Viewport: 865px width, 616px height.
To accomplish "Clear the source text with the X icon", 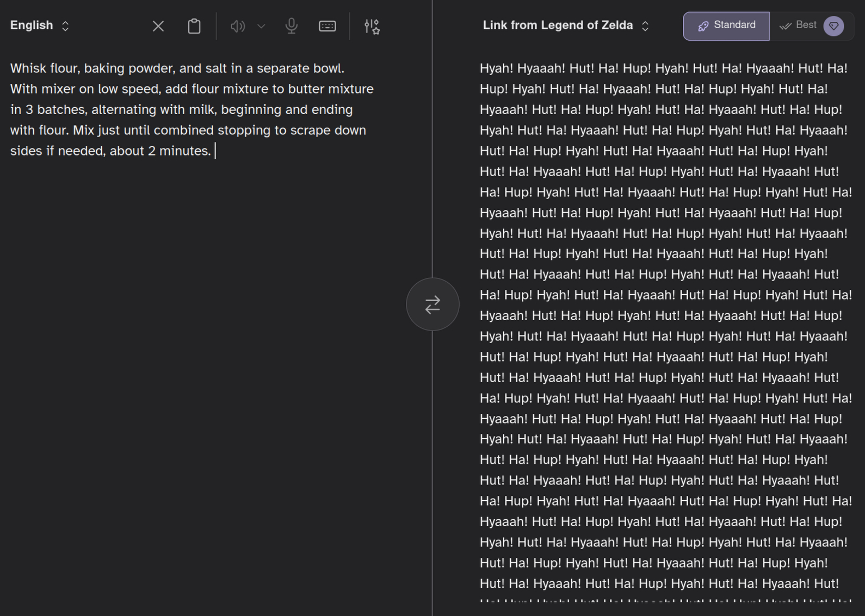I will point(158,26).
